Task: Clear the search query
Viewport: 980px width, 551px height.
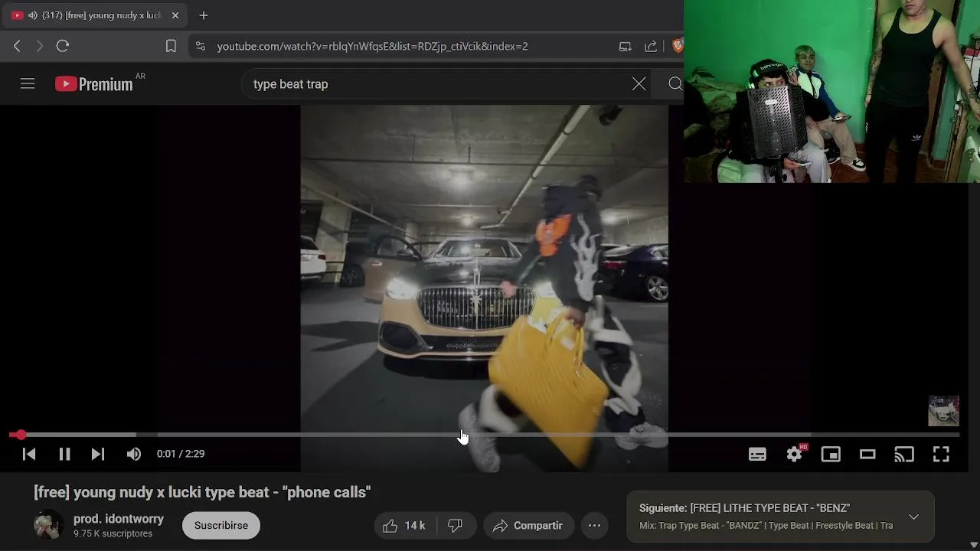Action: (x=639, y=84)
